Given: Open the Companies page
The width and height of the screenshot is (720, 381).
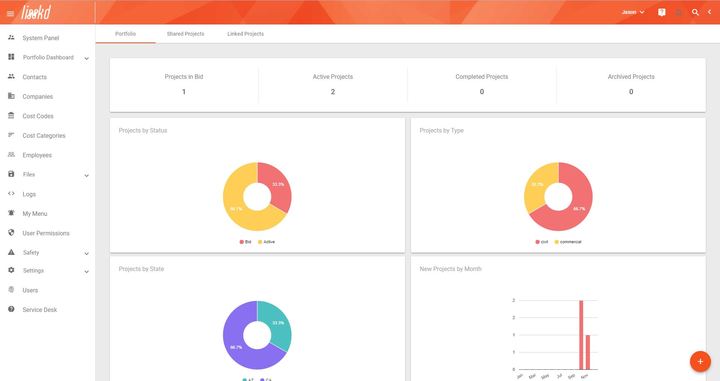Looking at the screenshot, I should (38, 96).
